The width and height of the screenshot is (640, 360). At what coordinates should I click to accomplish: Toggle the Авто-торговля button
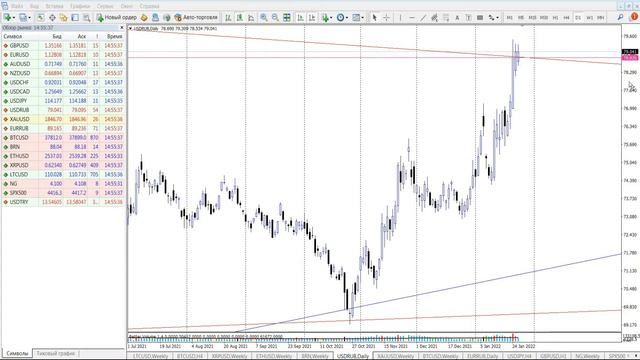click(196, 18)
